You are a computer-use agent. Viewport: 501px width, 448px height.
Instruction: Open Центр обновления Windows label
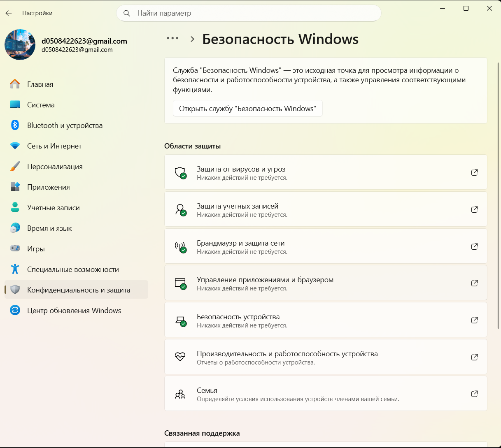(x=74, y=311)
